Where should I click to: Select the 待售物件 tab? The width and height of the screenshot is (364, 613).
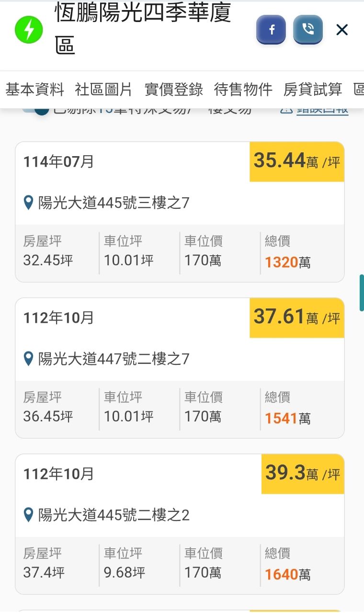coord(243,89)
